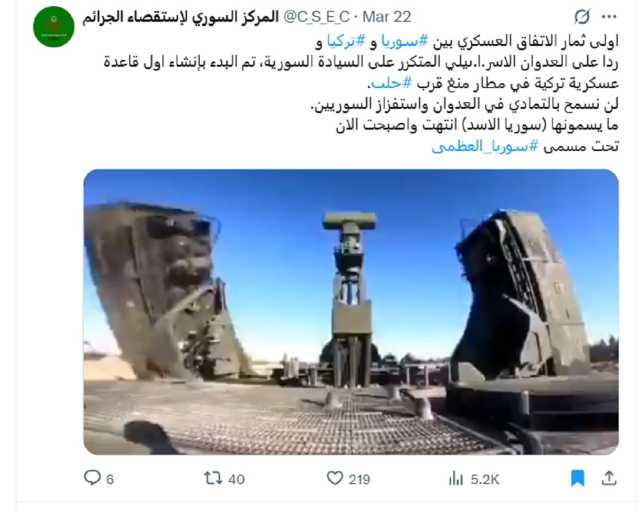Open the @C_S_E_C handle link
Screen dimensions: 640x512
click(x=317, y=17)
